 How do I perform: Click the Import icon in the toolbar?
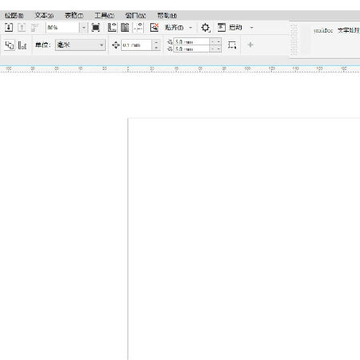pyautogui.click(x=9, y=28)
